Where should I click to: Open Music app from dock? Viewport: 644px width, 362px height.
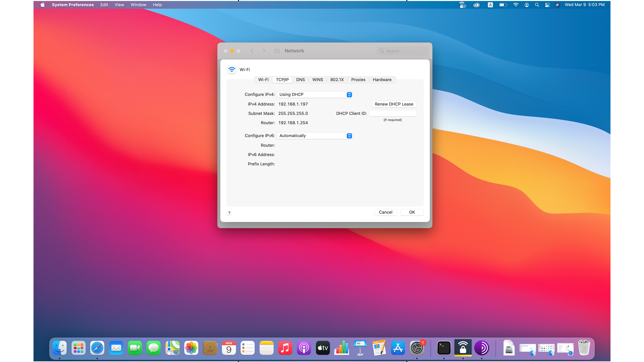(x=285, y=348)
